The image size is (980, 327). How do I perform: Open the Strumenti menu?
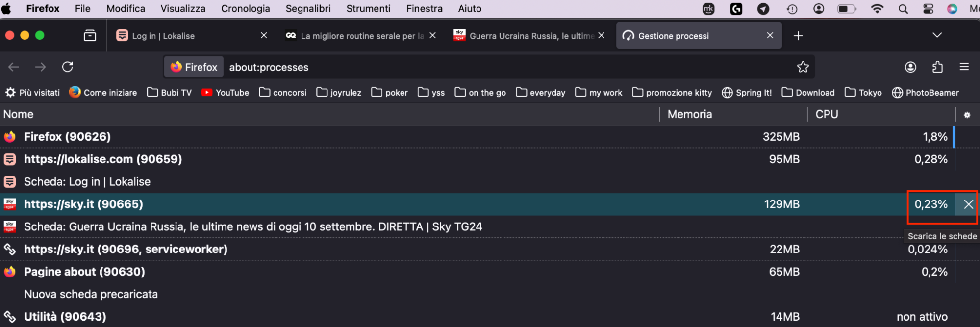point(368,8)
